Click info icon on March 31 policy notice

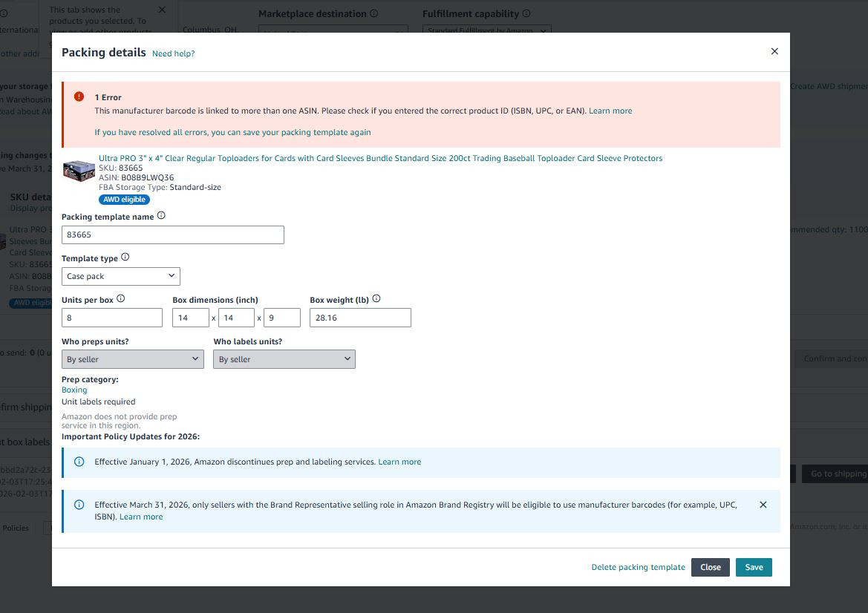(79, 505)
